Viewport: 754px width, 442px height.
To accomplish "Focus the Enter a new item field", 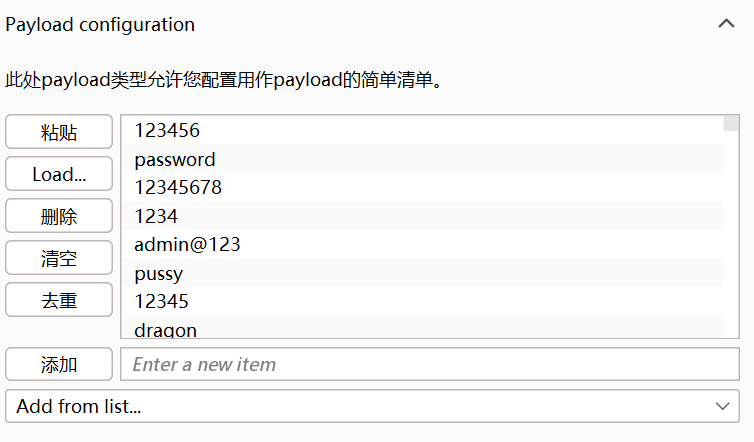I will (429, 364).
